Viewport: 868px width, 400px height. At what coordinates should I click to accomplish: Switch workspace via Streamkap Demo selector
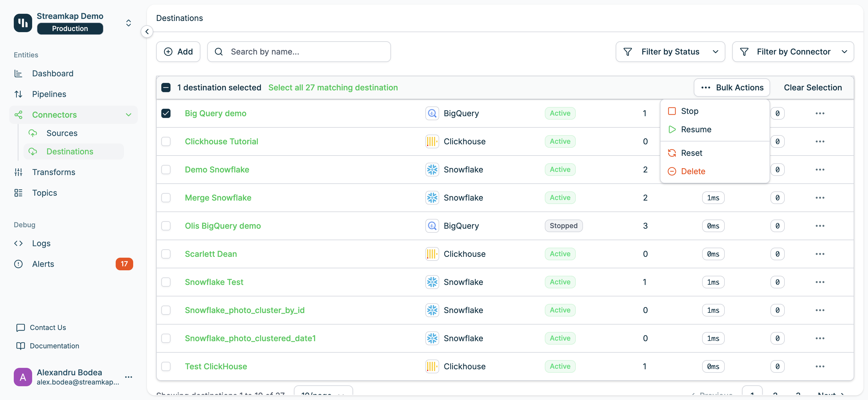click(128, 23)
